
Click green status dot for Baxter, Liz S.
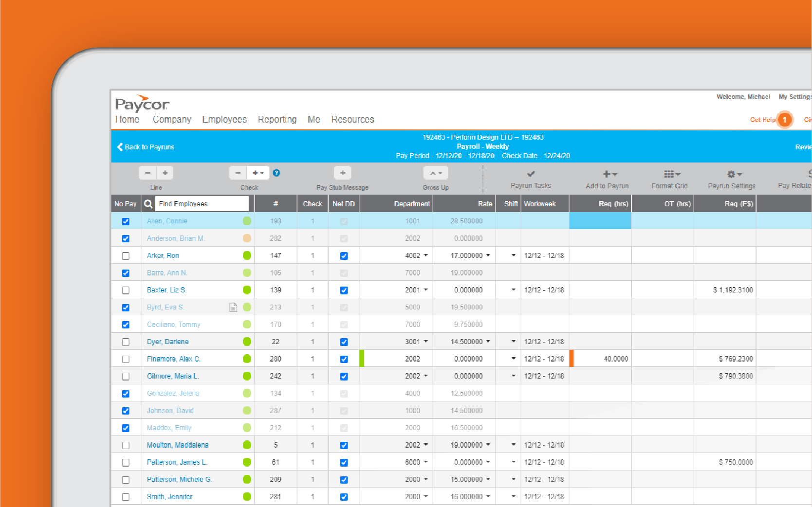click(x=247, y=290)
